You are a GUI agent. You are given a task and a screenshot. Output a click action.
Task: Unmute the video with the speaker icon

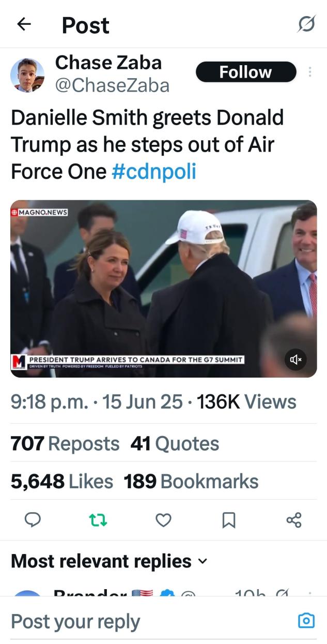pos(295,359)
